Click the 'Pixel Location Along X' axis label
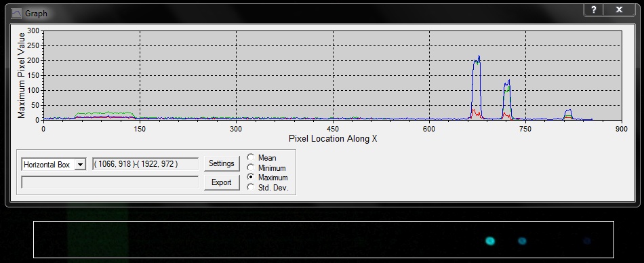Image resolution: width=644 pixels, height=263 pixels. tap(333, 138)
